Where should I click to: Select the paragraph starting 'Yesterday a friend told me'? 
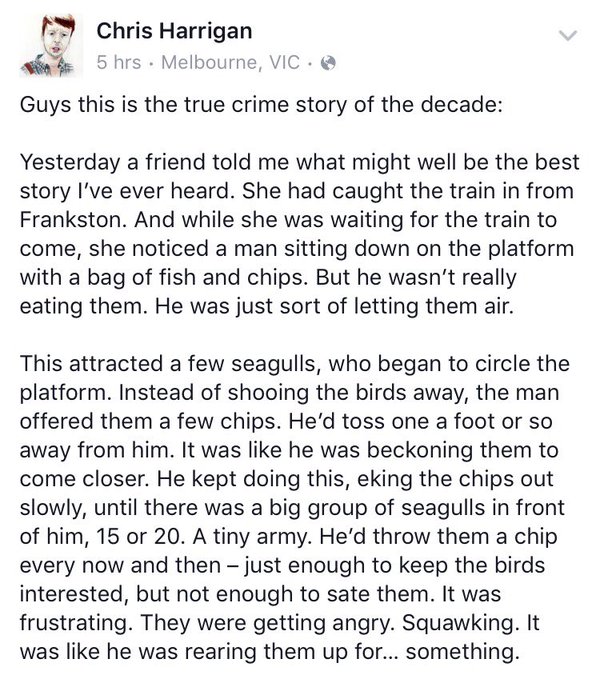(300, 234)
